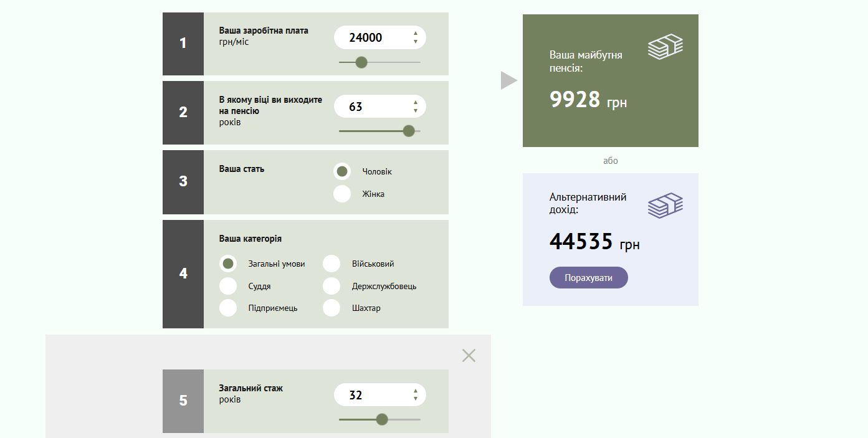Close the expanded gray panel with X
Image resolution: width=868 pixels, height=438 pixels.
(x=469, y=355)
